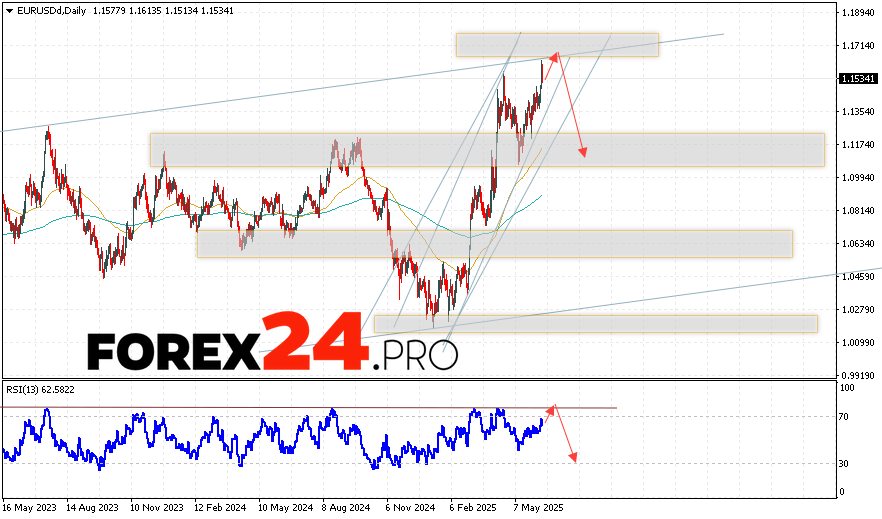
Task: Click the RSI 30 level label
Action: click(846, 464)
